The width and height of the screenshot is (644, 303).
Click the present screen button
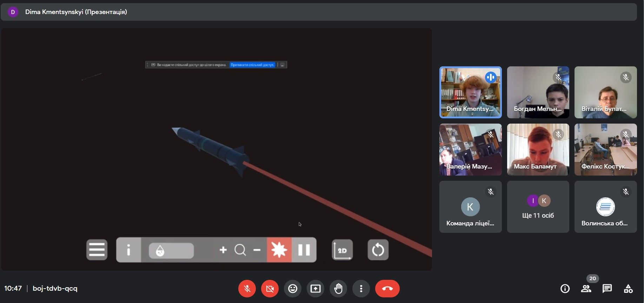pyautogui.click(x=316, y=289)
